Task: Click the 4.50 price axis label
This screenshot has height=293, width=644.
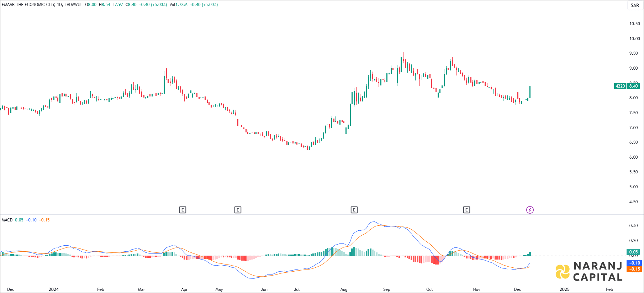Action: click(x=633, y=202)
